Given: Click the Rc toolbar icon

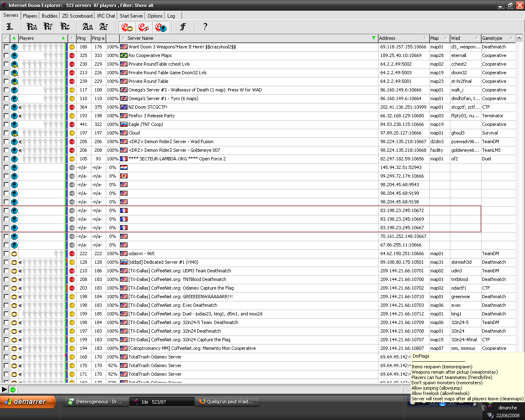Looking at the screenshot, I should [x=65, y=27].
